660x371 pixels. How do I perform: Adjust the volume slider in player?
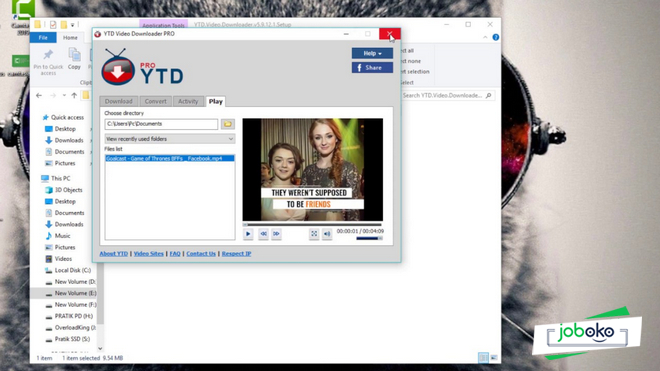click(369, 238)
